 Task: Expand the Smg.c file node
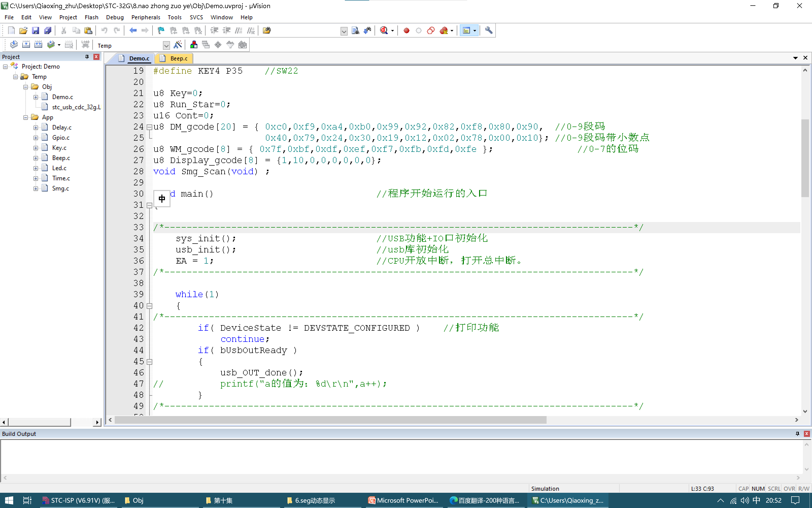pyautogui.click(x=36, y=188)
